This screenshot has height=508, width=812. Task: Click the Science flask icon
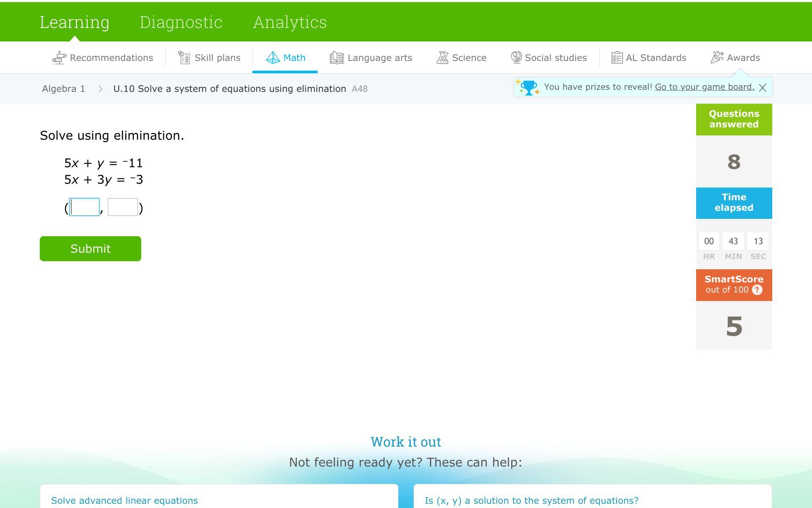[442, 58]
